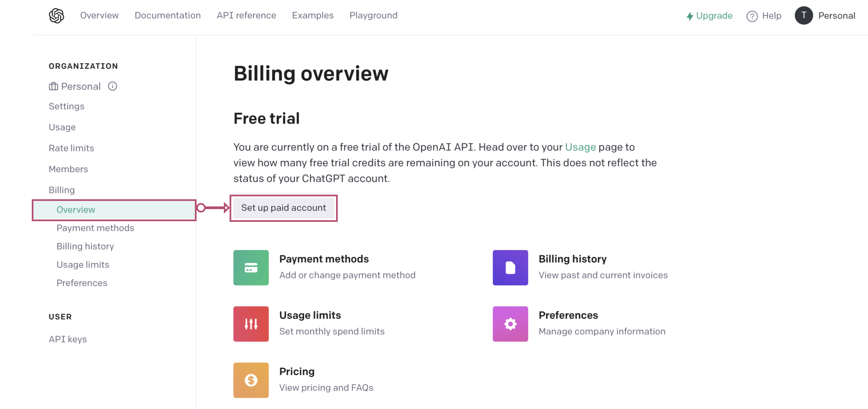Open Usage limits in sidebar submenu
This screenshot has height=409, width=868.
(83, 265)
